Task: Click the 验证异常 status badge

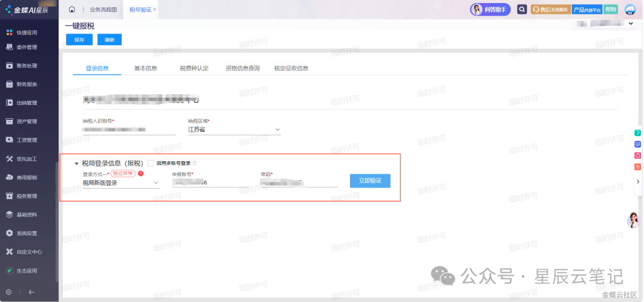Action: 123,174
